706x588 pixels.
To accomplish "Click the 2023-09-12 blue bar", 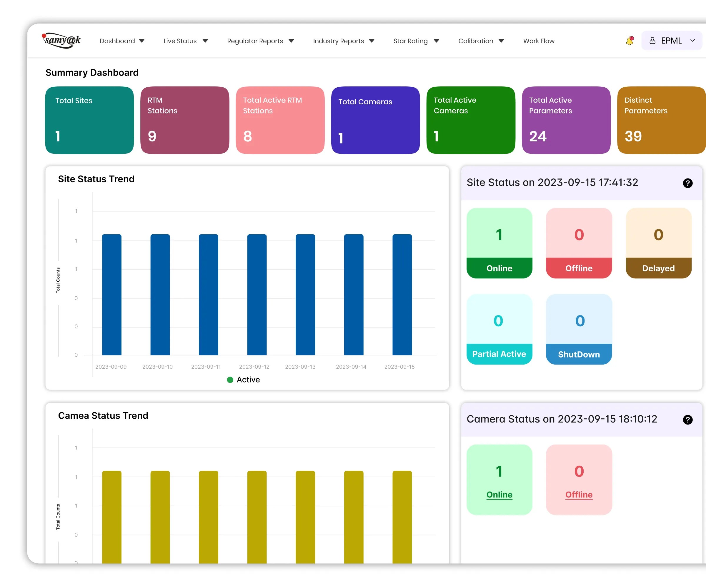I will [x=257, y=295].
